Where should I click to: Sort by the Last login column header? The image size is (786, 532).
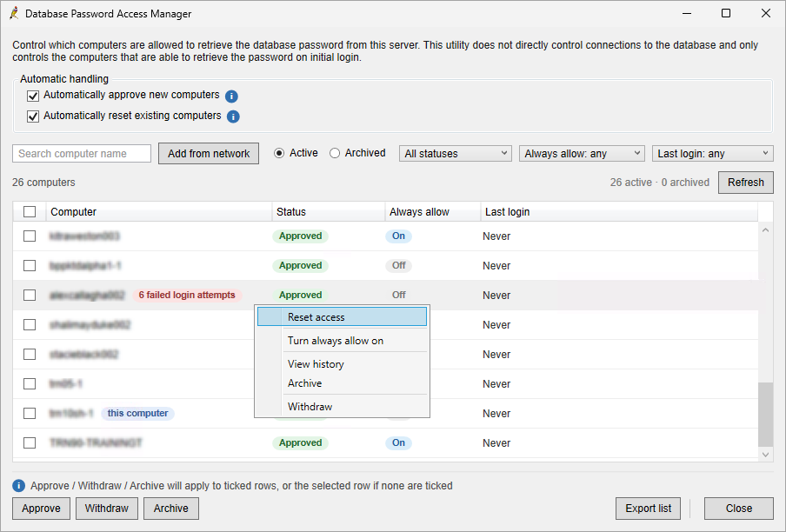coord(619,211)
